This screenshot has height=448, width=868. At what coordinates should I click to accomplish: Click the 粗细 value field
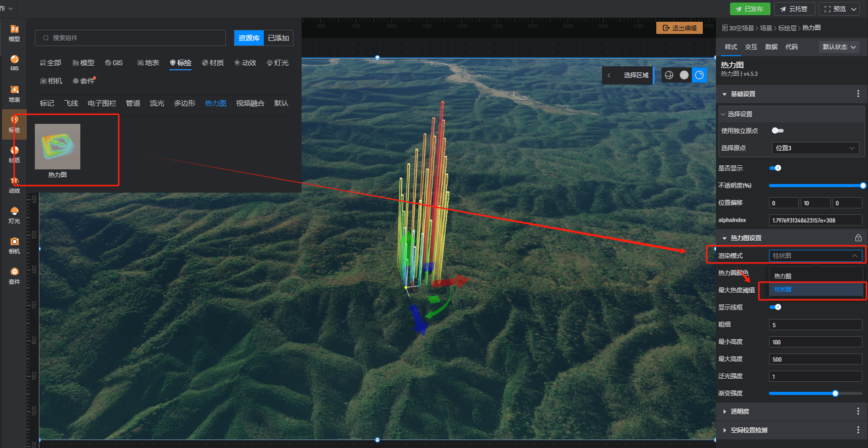click(x=815, y=325)
